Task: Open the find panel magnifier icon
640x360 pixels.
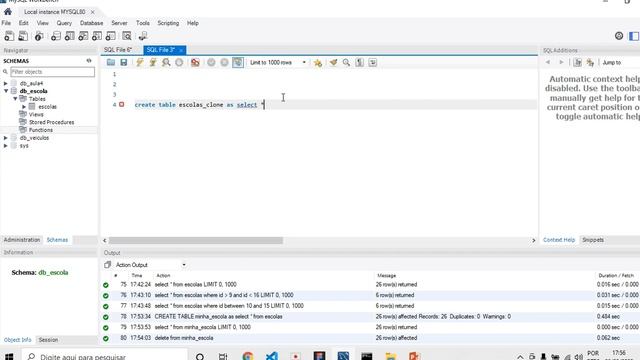Action: tap(346, 62)
